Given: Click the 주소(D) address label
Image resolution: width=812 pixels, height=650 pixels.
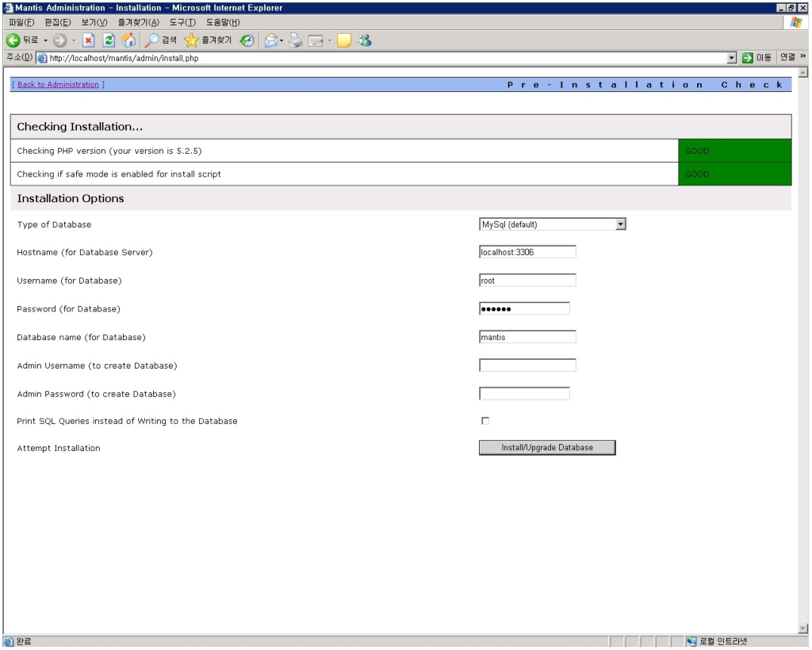Looking at the screenshot, I should (x=20, y=57).
